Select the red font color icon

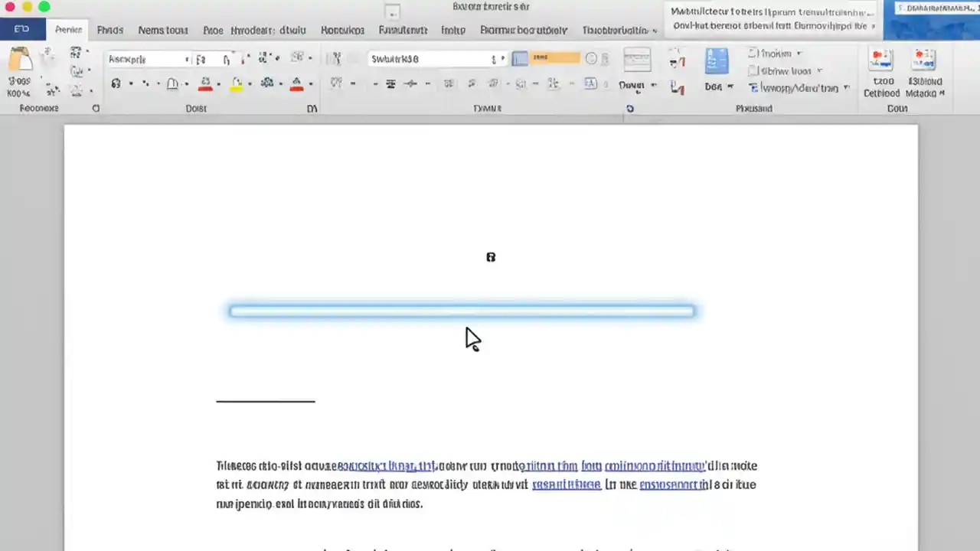297,83
